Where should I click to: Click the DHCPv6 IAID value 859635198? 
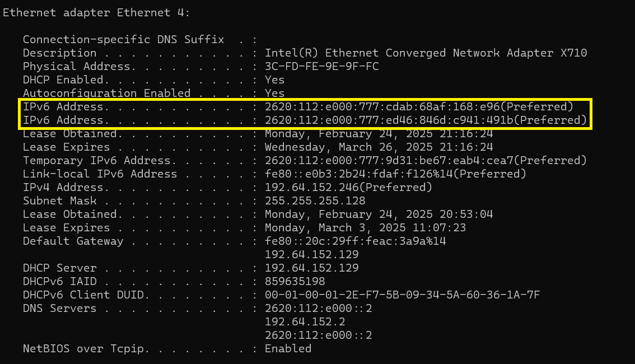pyautogui.click(x=295, y=282)
